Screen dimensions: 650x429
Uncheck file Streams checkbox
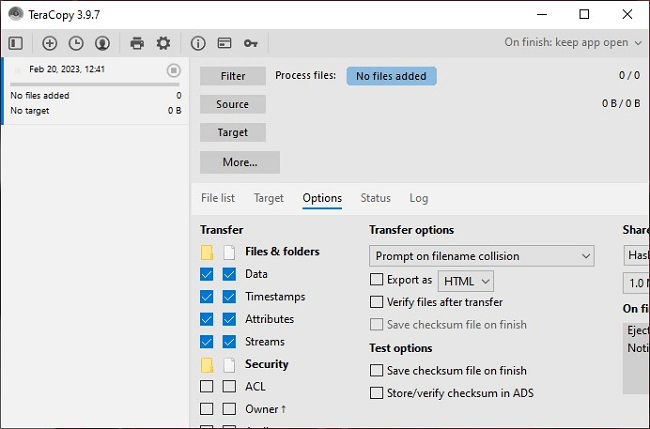pyautogui.click(x=229, y=342)
